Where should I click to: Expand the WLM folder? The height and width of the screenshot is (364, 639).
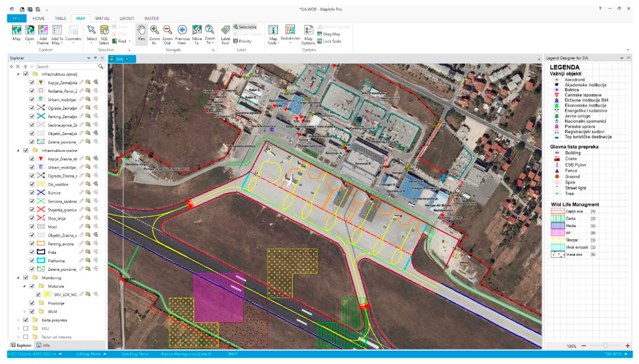pos(25,311)
